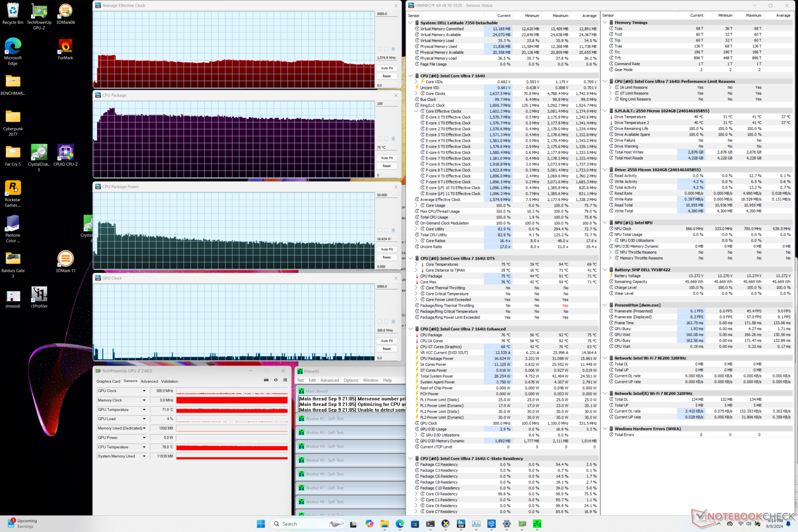Click Auto Fit in GPU Clock graph
Image resolution: width=798 pixels, height=532 pixels.
[x=387, y=341]
